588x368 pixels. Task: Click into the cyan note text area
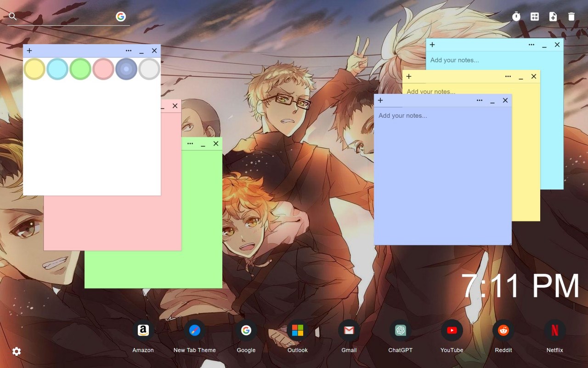tap(495, 60)
